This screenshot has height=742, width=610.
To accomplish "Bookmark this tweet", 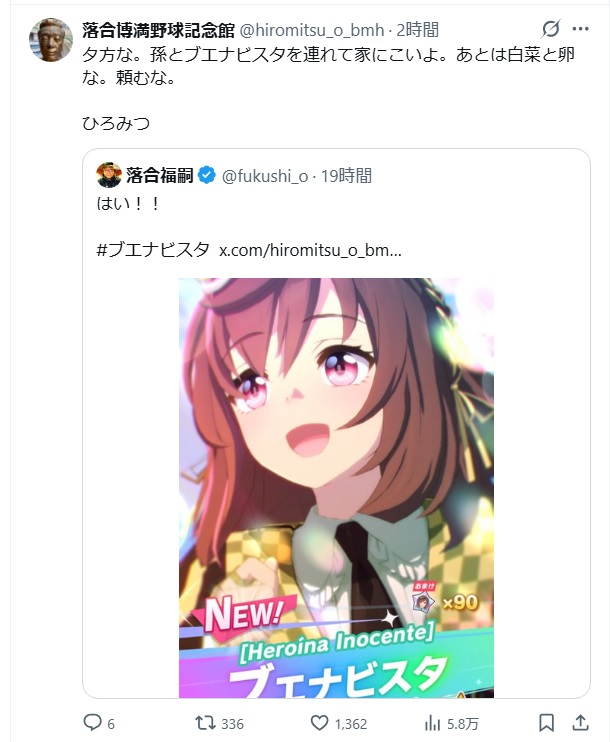I will [x=547, y=723].
